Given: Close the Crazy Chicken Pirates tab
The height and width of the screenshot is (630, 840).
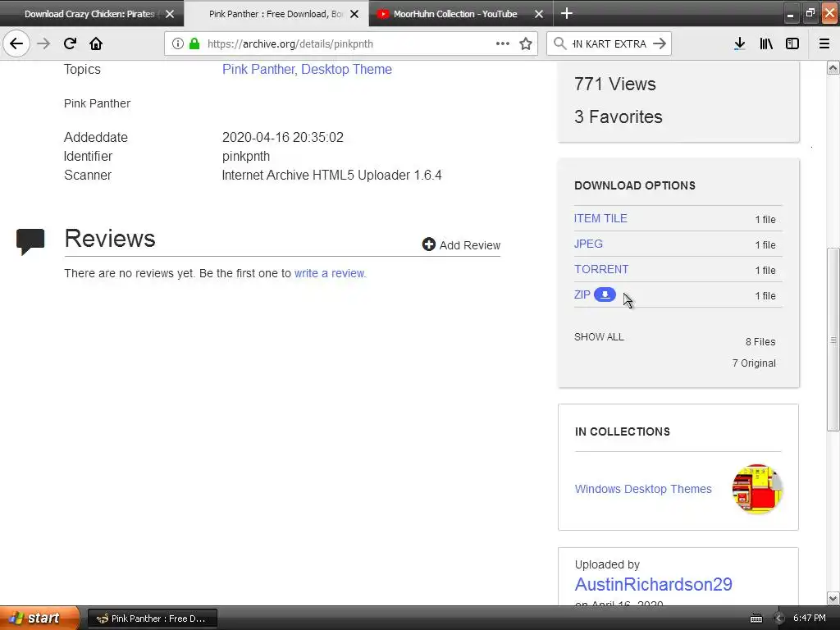Looking at the screenshot, I should click(x=170, y=14).
